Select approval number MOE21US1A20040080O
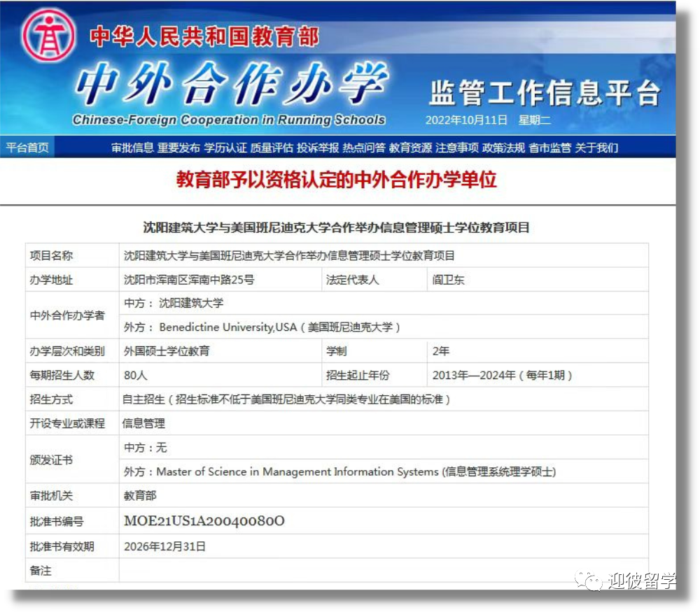The height and width of the screenshot is (612, 700). [x=204, y=520]
